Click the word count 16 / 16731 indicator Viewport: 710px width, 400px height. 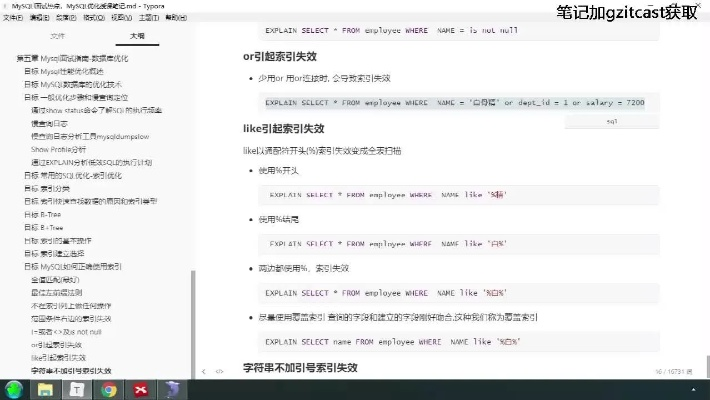[x=674, y=371]
